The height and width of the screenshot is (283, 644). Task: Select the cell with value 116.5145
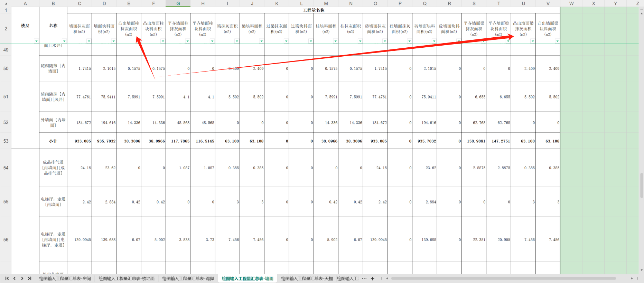click(x=203, y=141)
